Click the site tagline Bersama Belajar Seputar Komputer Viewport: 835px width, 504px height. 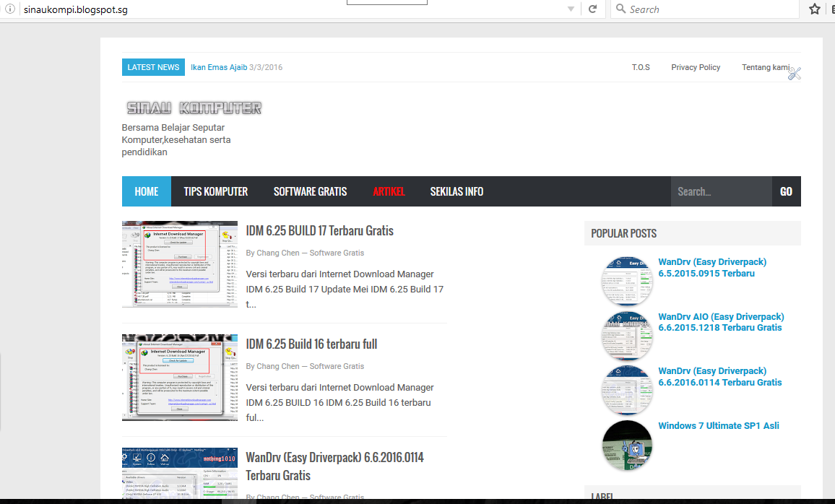(176, 140)
